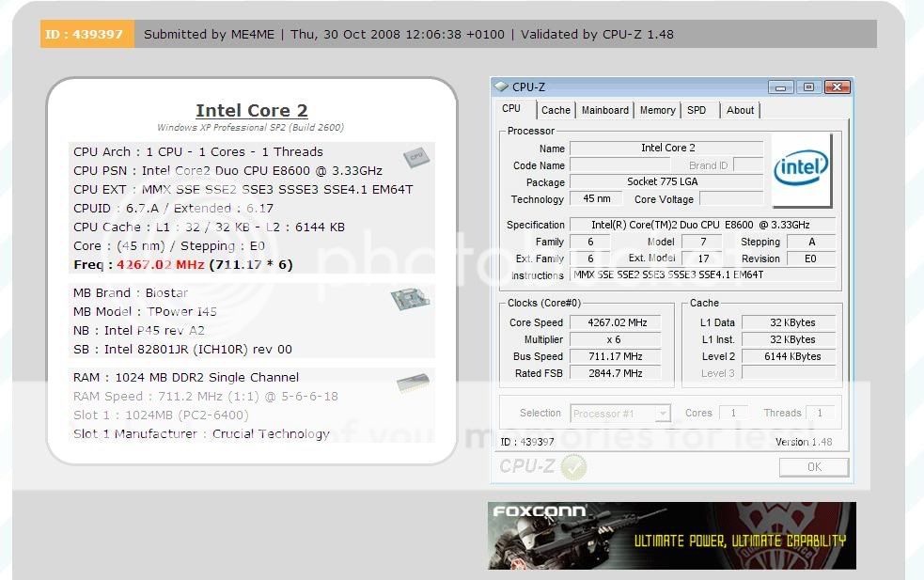Select the Memory tab
924x580 pixels.
[657, 110]
